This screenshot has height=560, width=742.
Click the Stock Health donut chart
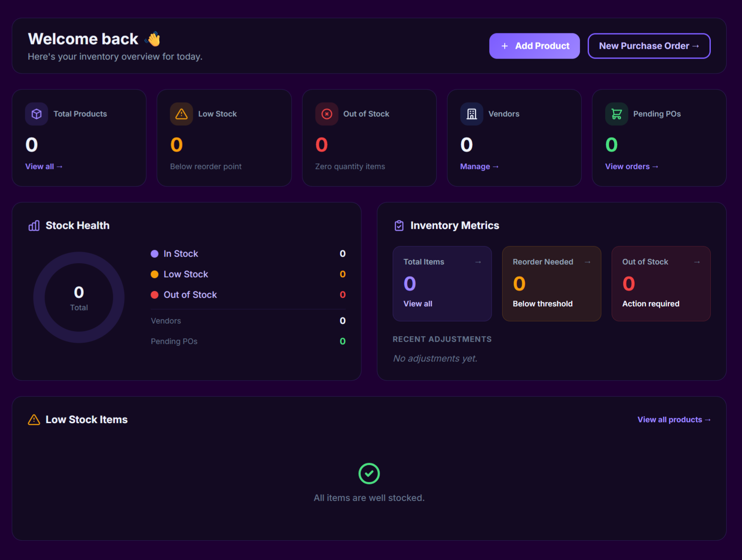coord(79,298)
